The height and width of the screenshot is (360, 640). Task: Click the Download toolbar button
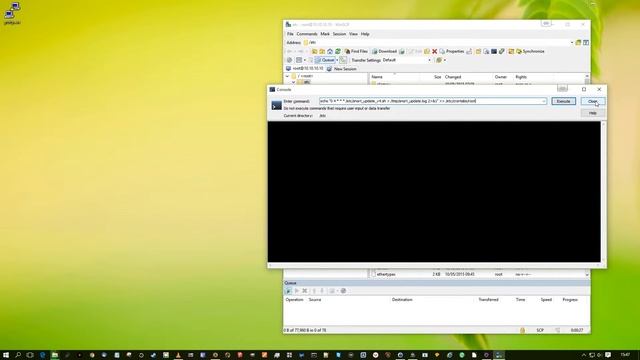384,51
